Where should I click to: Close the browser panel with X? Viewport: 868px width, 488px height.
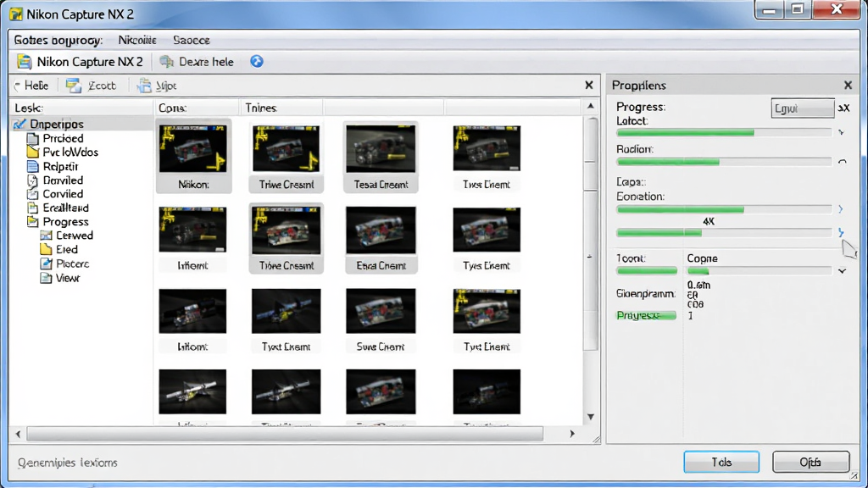(589, 85)
